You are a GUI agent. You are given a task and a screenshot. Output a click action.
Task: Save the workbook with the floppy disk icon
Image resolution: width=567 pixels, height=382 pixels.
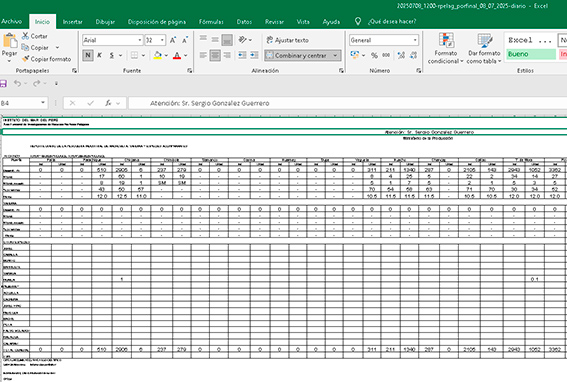(3, 84)
